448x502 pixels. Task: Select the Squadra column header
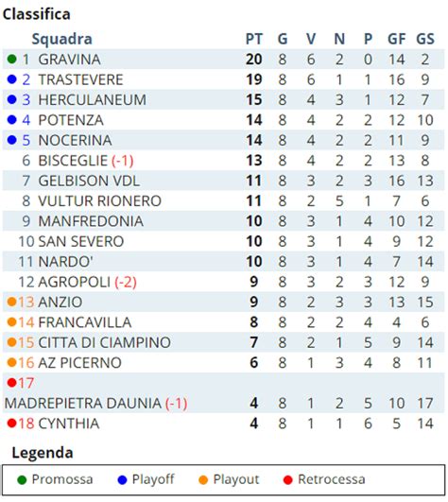point(61,39)
